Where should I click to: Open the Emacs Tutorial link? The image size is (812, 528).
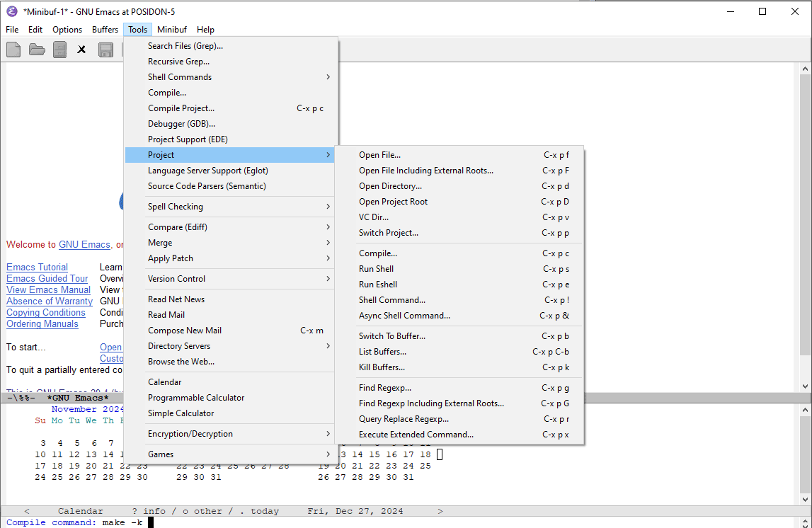37,267
